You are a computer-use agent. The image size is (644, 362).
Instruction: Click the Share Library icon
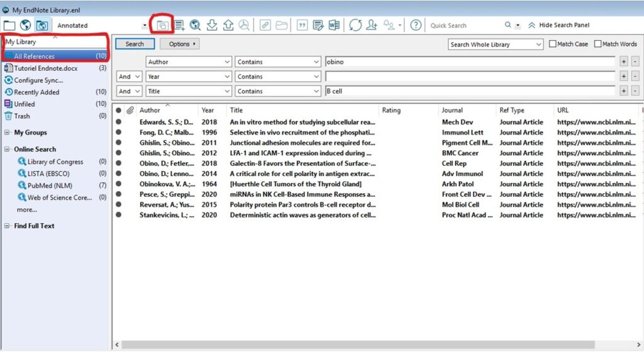372,26
